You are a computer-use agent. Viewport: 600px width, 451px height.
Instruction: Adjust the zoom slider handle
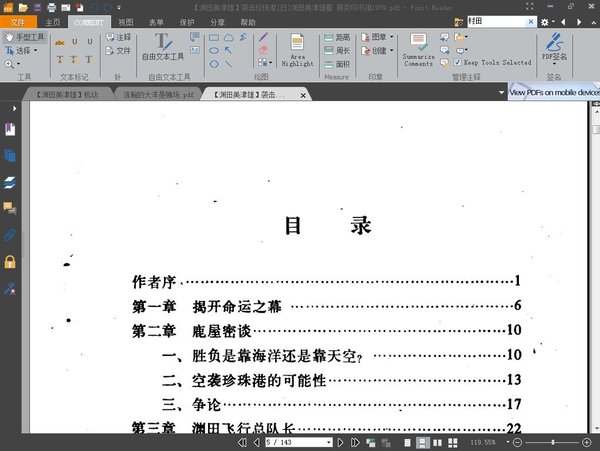[553, 443]
